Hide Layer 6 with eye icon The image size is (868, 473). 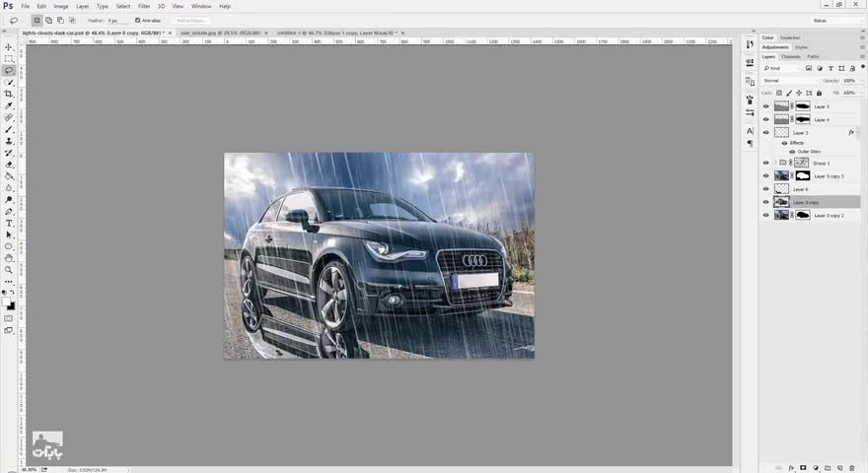(x=766, y=189)
